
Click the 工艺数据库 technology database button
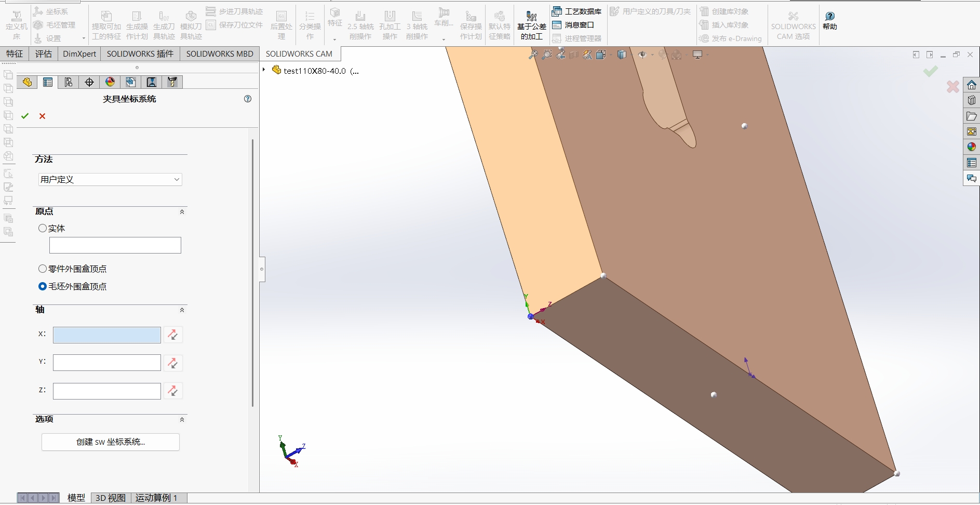(x=577, y=11)
